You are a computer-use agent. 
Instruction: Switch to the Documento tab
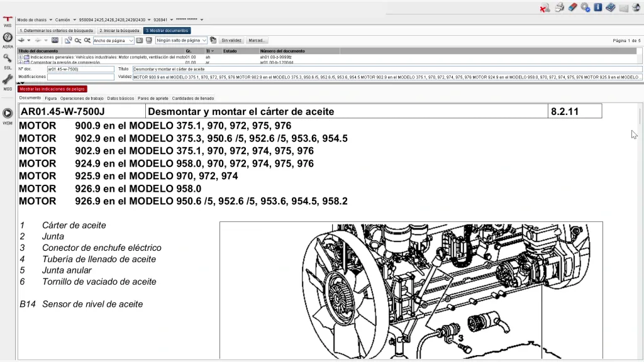point(30,98)
